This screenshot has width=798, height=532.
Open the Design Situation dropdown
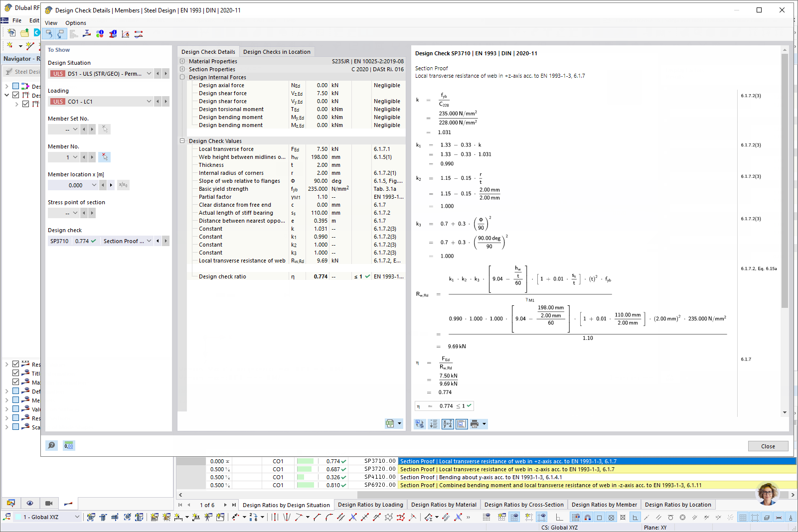[x=149, y=73]
